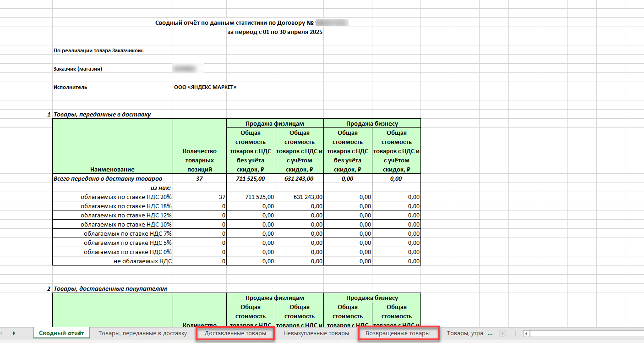Select row label облагаемых по ставке НДС 18%
This screenshot has height=343, width=644.
point(113,206)
